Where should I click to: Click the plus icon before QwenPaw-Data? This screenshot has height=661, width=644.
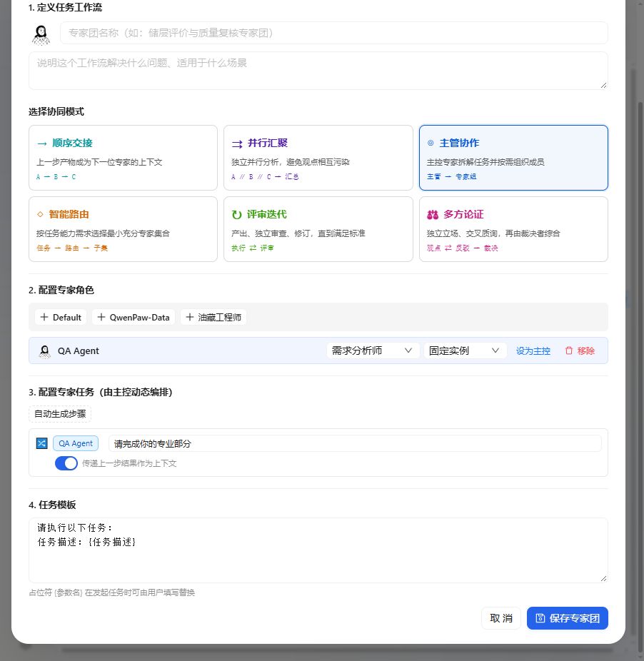click(x=101, y=317)
